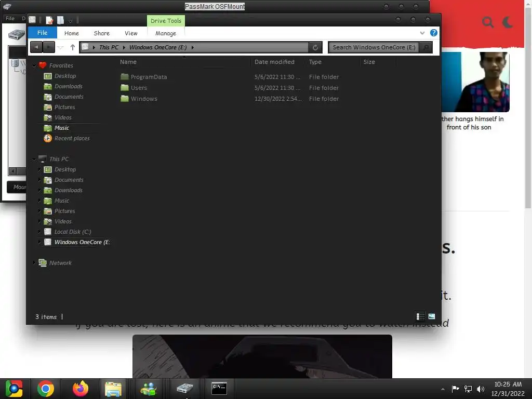Screen dimensions: 532x399
Task: Click Windows OneCore (E:) breadcrumb in address bar
Action: (x=158, y=47)
